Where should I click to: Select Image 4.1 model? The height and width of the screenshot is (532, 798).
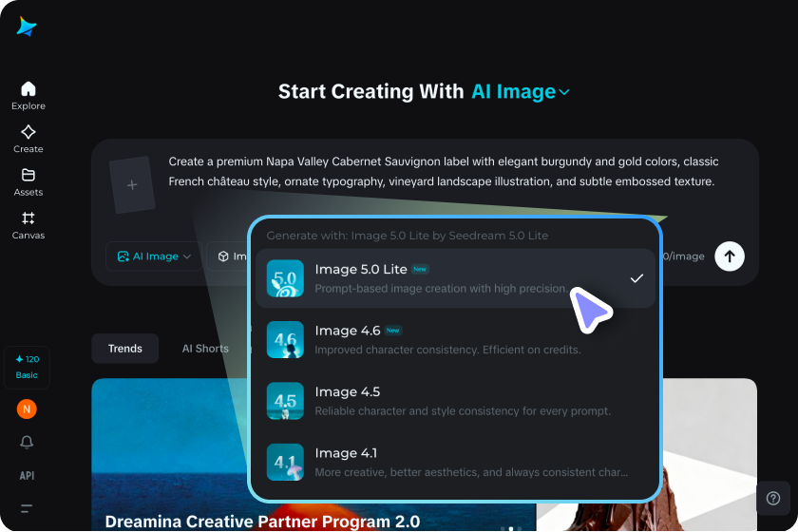[455, 463]
